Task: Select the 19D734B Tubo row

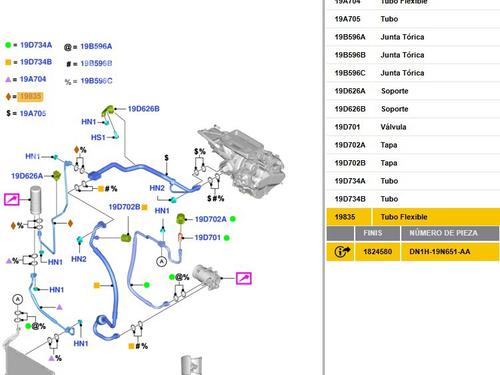Action: pos(413,199)
